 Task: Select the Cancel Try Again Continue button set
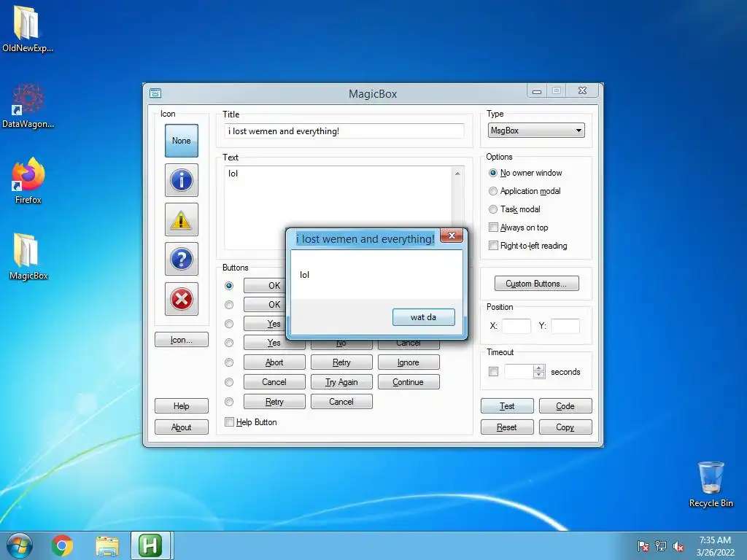tap(229, 382)
